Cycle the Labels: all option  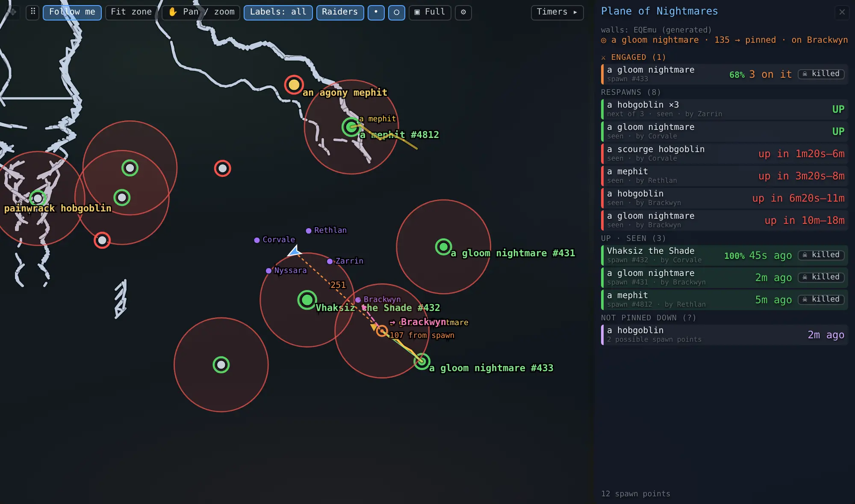click(x=278, y=12)
